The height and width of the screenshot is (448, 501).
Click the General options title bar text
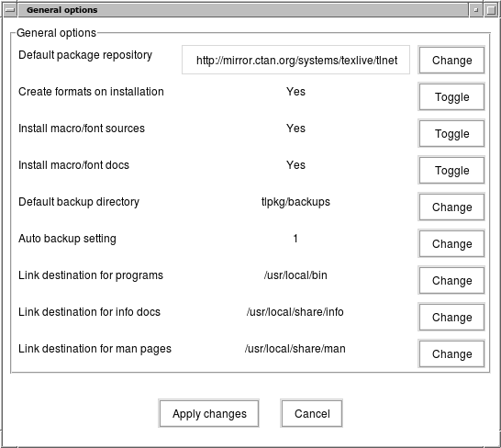62,10
